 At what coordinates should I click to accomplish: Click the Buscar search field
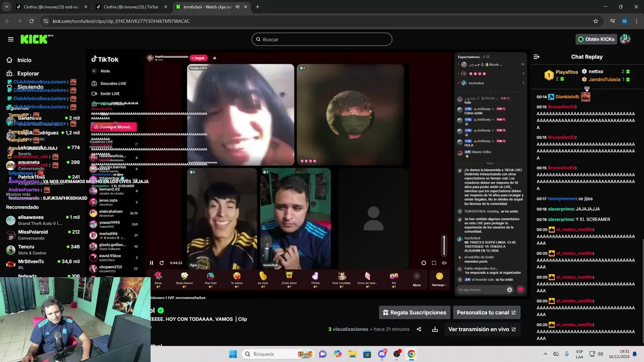tap(322, 39)
